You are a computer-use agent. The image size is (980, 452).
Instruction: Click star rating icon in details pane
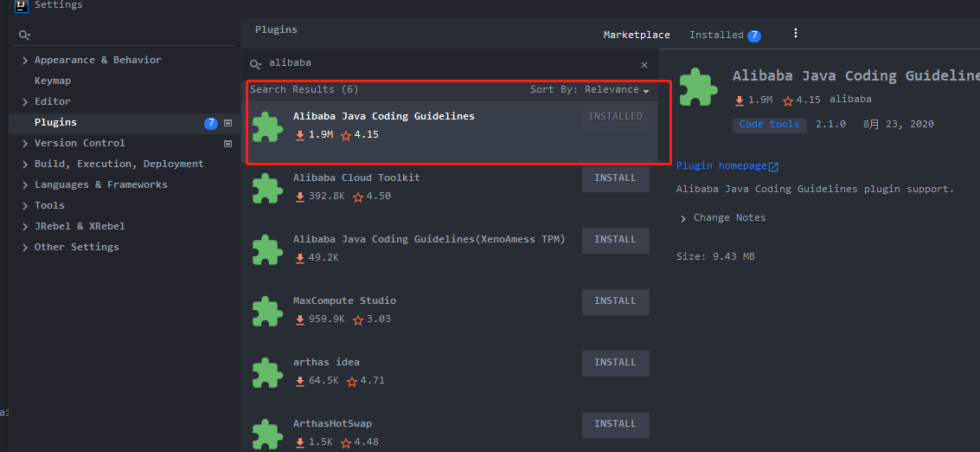tap(787, 100)
